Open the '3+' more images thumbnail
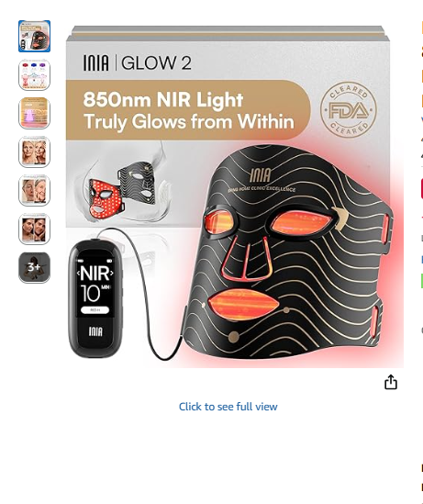This screenshot has height=504, width=423. (x=34, y=268)
